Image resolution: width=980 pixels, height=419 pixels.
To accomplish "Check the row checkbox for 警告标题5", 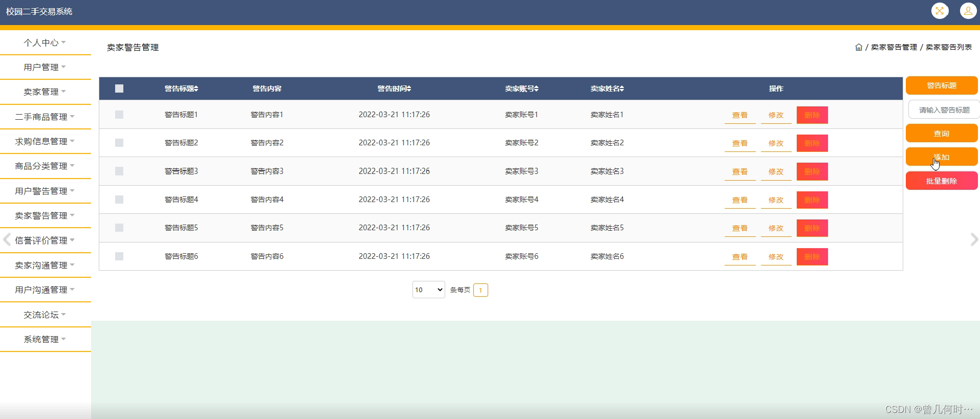I will click(119, 228).
